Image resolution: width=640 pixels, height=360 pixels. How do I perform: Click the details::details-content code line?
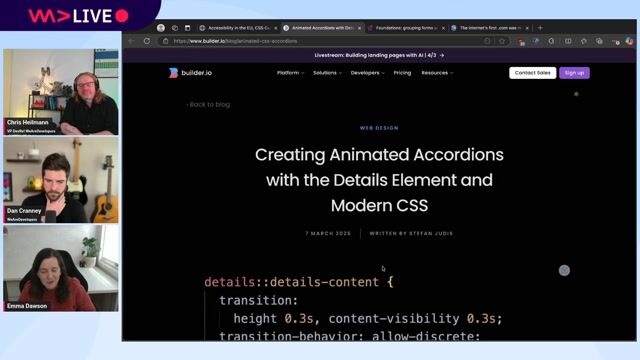click(299, 282)
